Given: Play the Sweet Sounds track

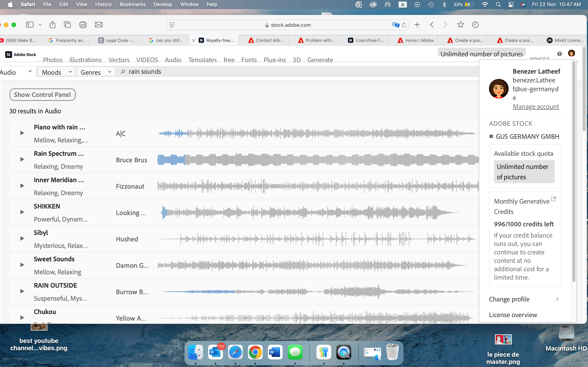Looking at the screenshot, I should pos(22,265).
